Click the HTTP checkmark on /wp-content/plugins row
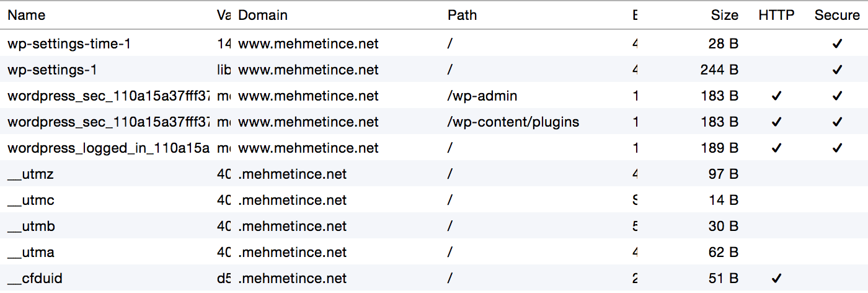 [x=776, y=122]
